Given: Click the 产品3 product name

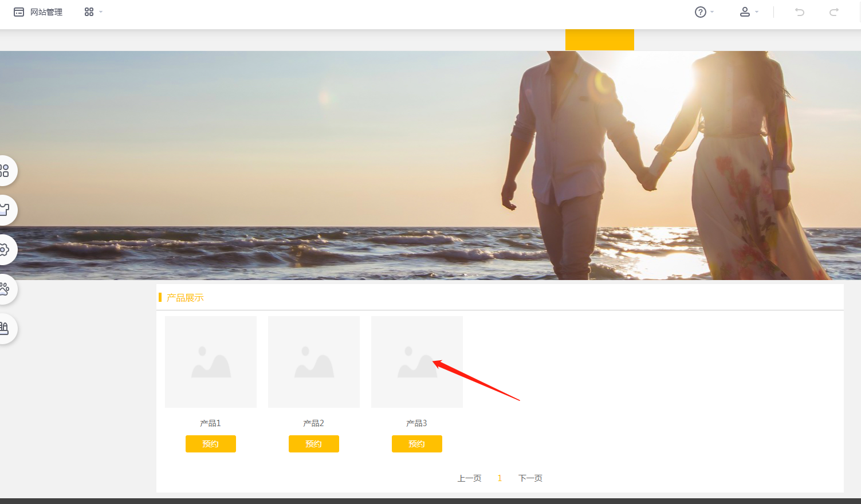Looking at the screenshot, I should click(416, 423).
